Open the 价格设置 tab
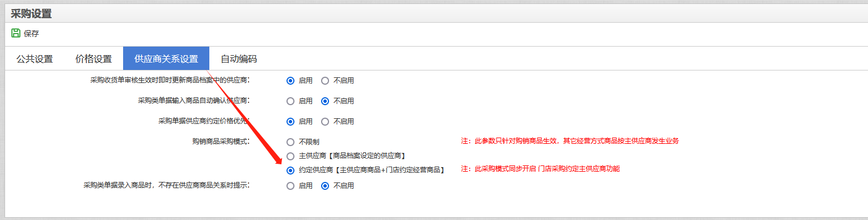 point(94,59)
